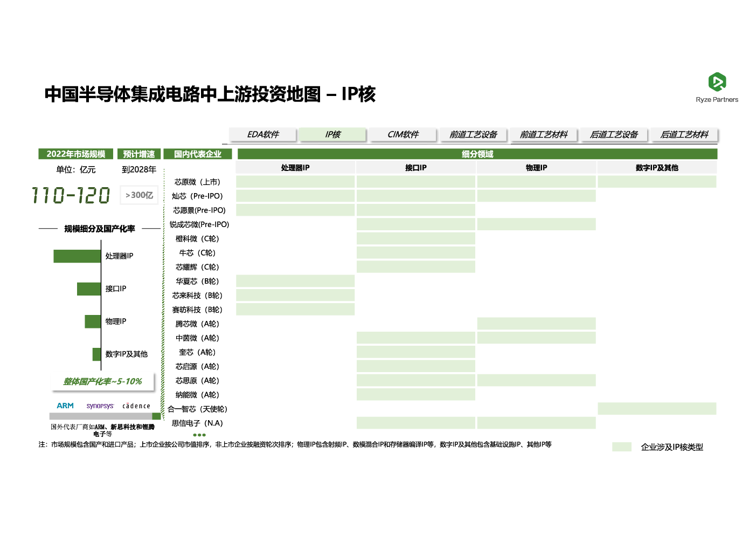Switch to the CIM软件 tab
This screenshot has width=756, height=535.
pos(403,134)
